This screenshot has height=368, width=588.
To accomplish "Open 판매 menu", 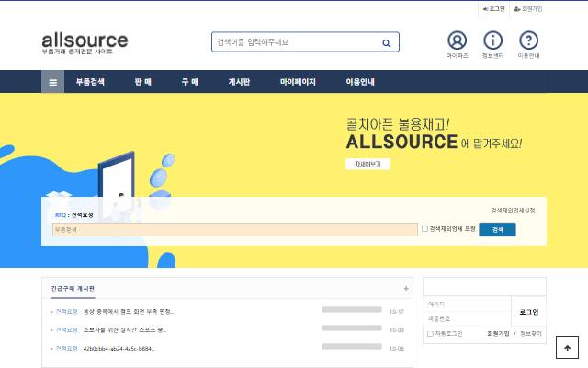I will [x=143, y=82].
